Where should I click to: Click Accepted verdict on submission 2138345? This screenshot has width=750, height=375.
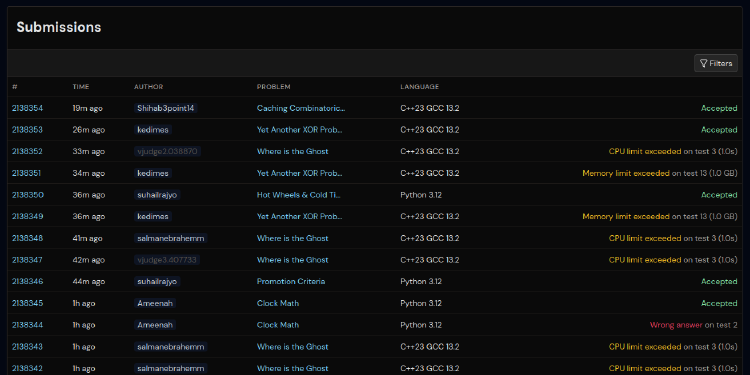click(719, 303)
